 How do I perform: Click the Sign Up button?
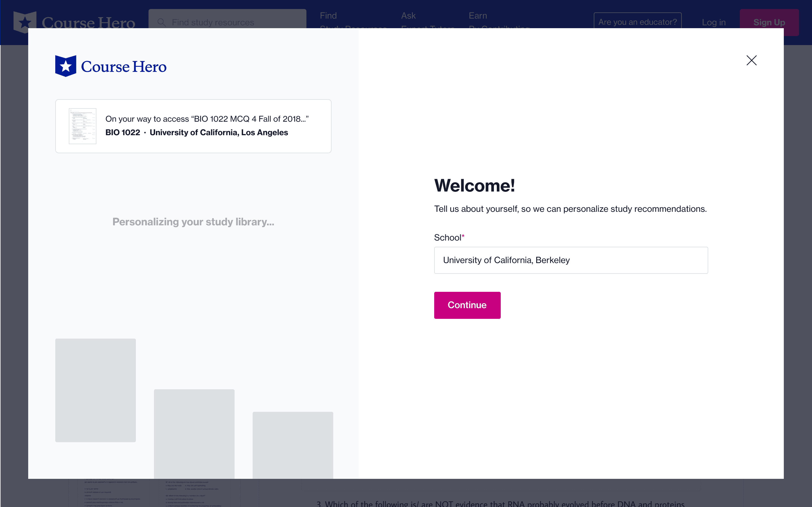point(769,22)
